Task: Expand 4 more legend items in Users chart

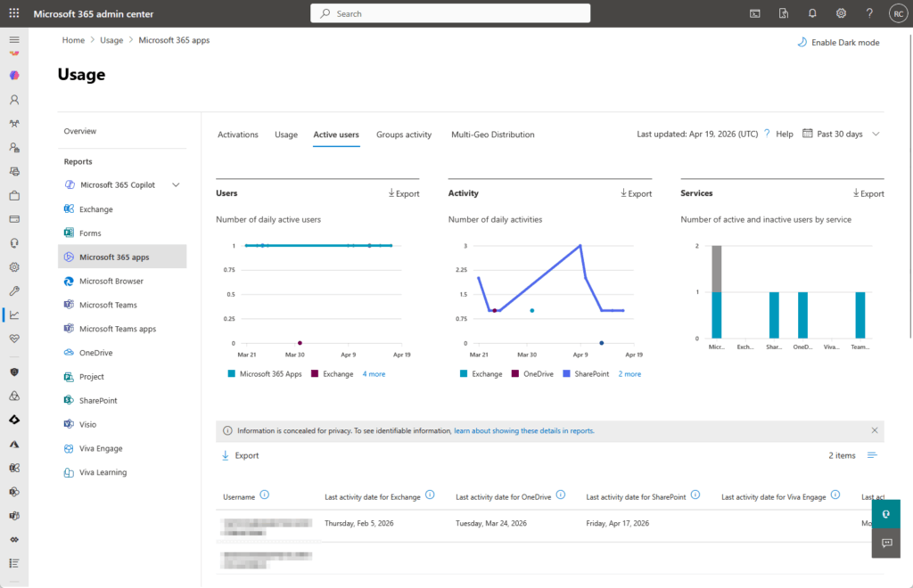Action: [374, 374]
